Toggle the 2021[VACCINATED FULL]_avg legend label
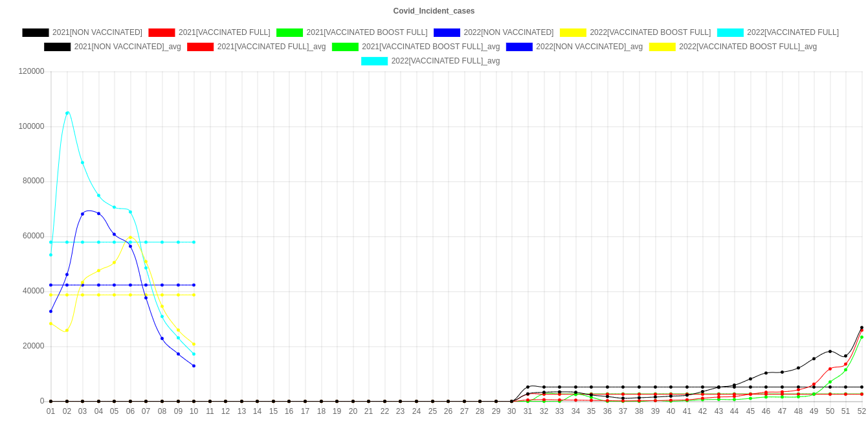Image resolution: width=868 pixels, height=434 pixels. tap(271, 47)
